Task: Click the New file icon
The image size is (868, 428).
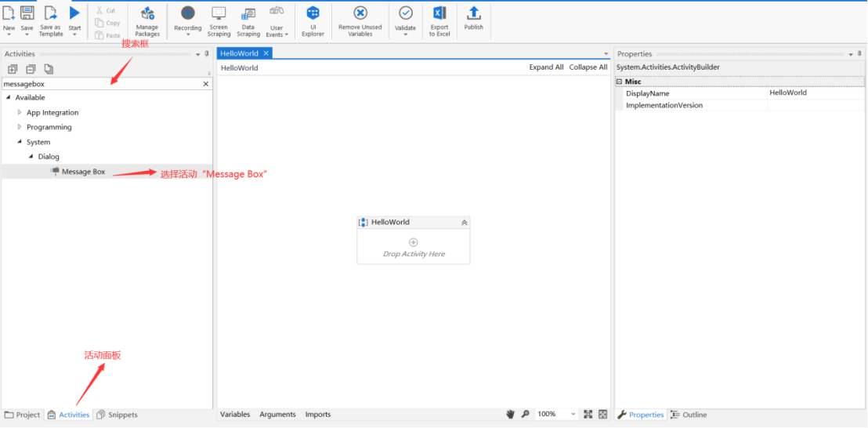Action: 9,13
